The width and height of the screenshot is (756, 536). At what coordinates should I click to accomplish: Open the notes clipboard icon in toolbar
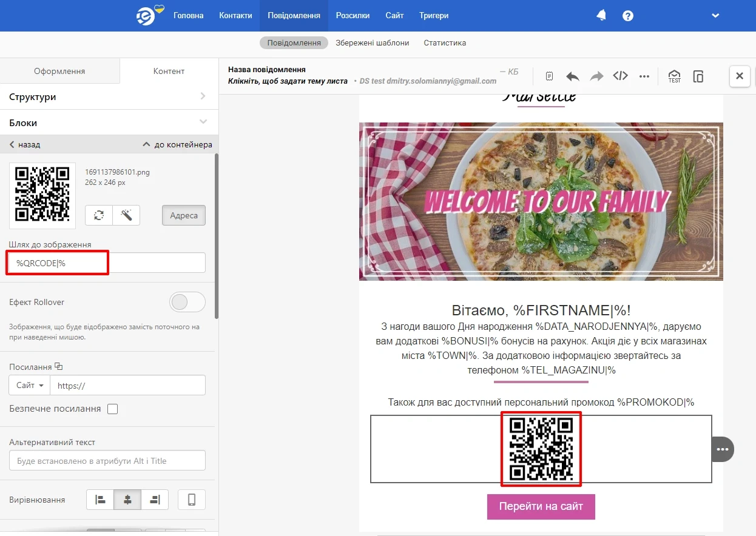549,76
